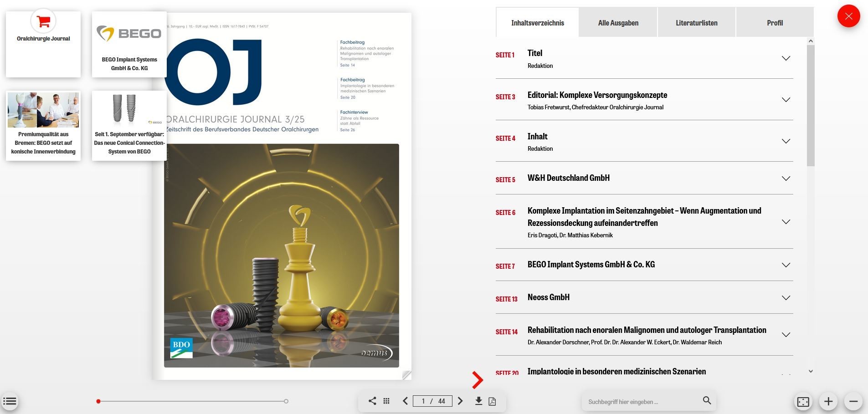The width and height of the screenshot is (868, 414).
Task: Zoom in with the plus button
Action: [x=828, y=402]
